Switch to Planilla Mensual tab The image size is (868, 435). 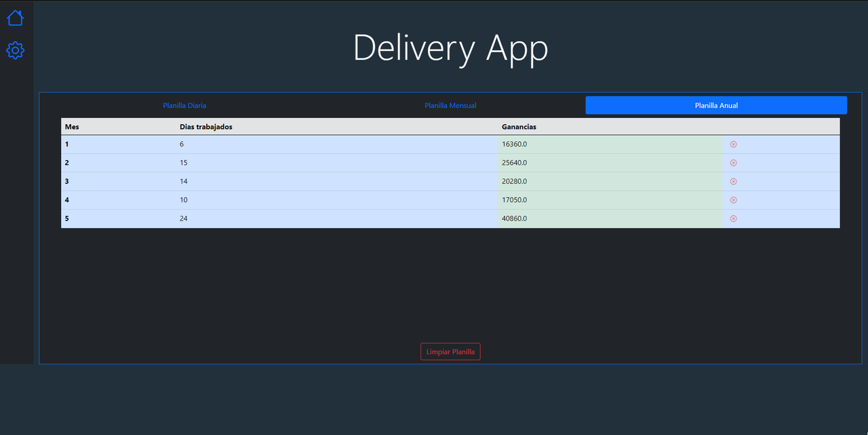point(450,105)
